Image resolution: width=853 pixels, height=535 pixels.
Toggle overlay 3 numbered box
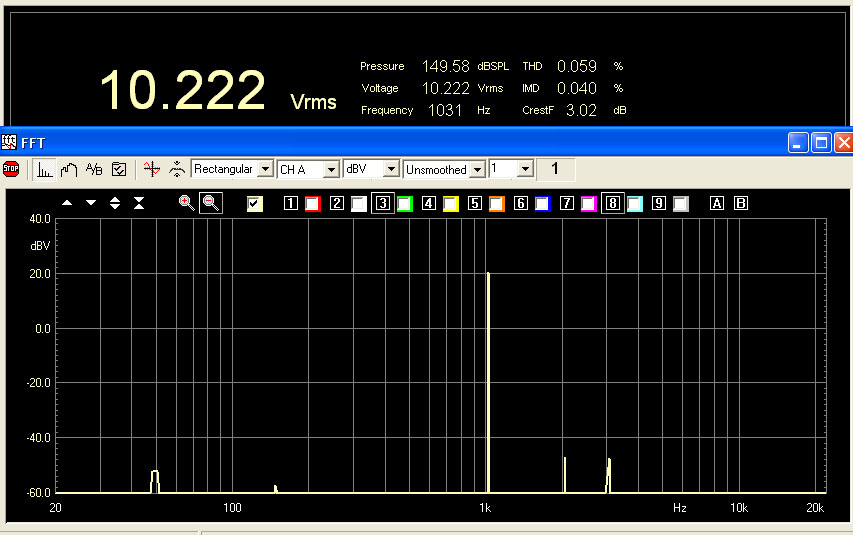(x=382, y=204)
